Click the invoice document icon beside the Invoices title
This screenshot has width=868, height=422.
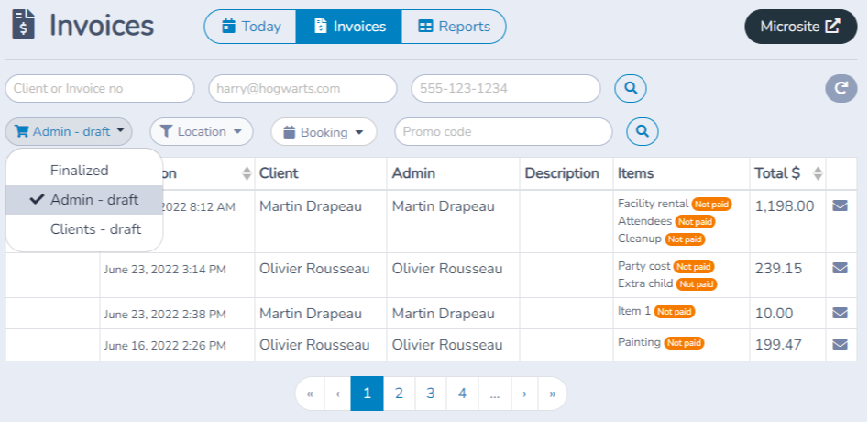tap(23, 25)
